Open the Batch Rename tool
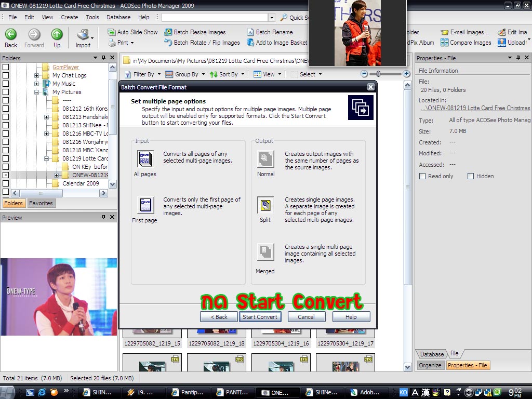 pyautogui.click(x=270, y=32)
